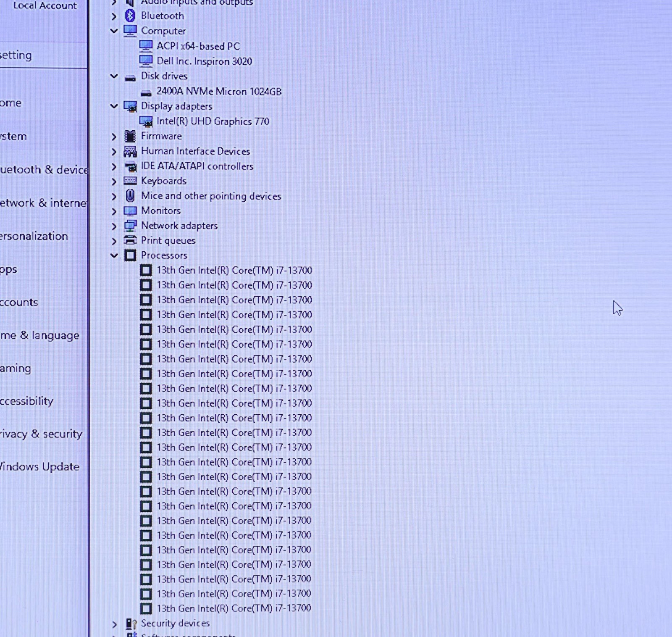Click the Processors category icon
Screen dimensions: 672x637
130,255
